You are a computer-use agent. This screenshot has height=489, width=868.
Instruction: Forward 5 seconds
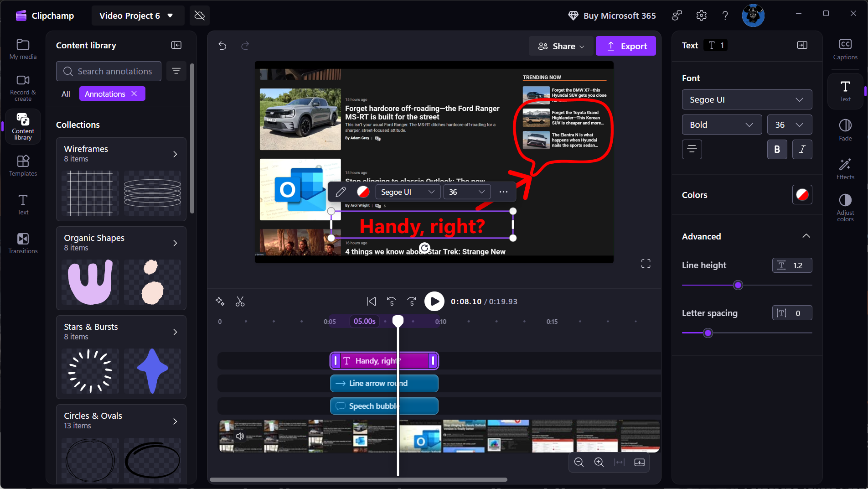[x=412, y=302]
